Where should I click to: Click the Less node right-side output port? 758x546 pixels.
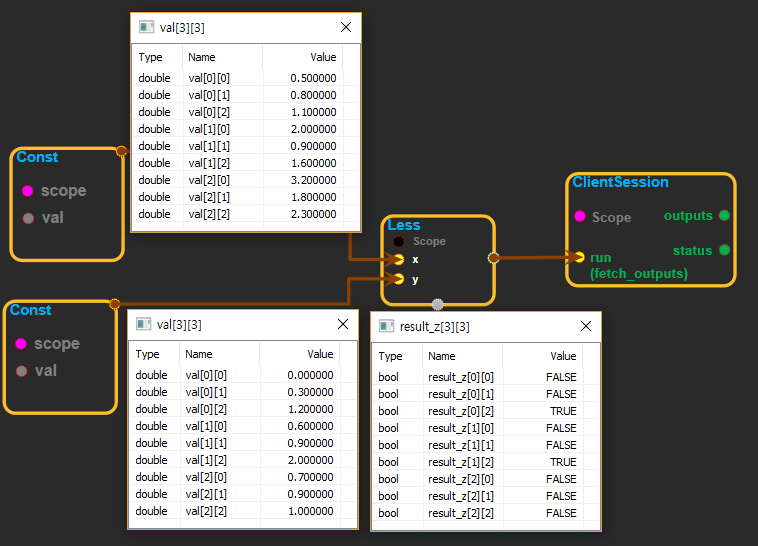point(492,257)
